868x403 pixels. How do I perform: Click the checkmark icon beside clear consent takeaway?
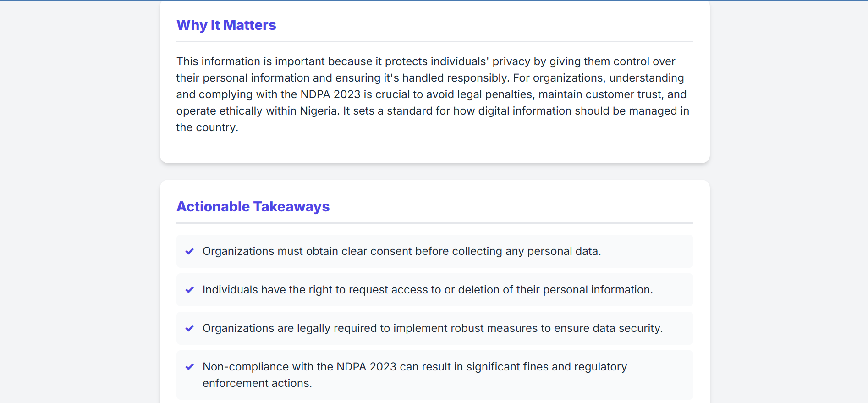pyautogui.click(x=189, y=251)
